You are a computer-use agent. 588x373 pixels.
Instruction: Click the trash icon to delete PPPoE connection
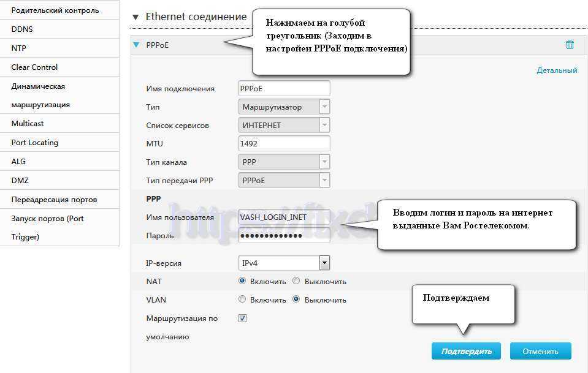coord(570,45)
